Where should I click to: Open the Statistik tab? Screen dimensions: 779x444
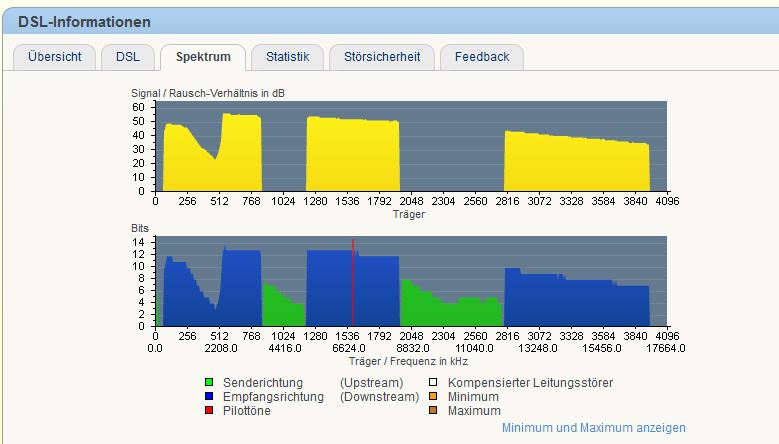pos(287,57)
